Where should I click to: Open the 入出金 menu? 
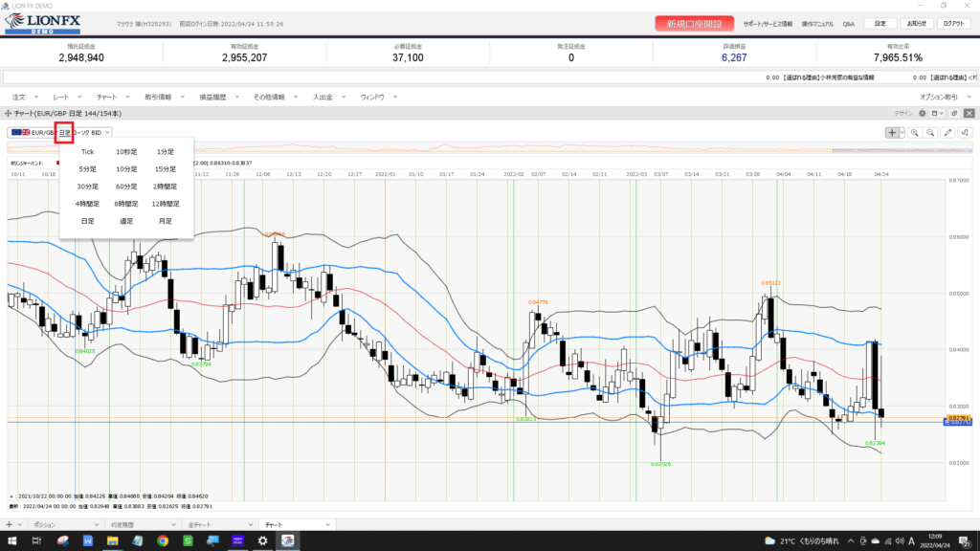323,98
